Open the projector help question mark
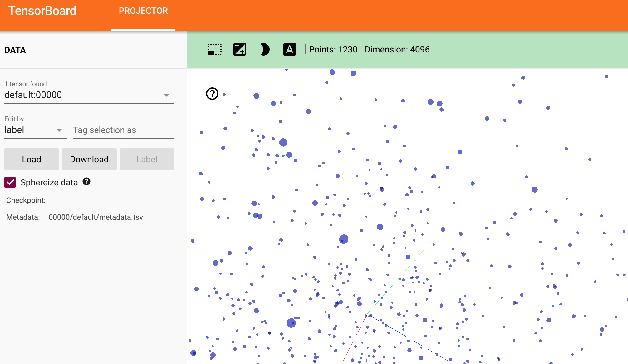 pyautogui.click(x=212, y=94)
